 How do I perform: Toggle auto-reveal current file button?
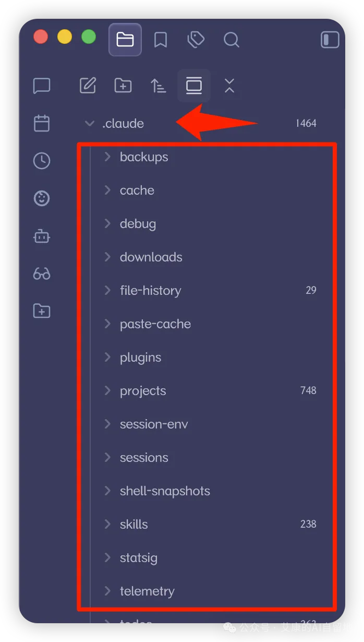[x=194, y=86]
